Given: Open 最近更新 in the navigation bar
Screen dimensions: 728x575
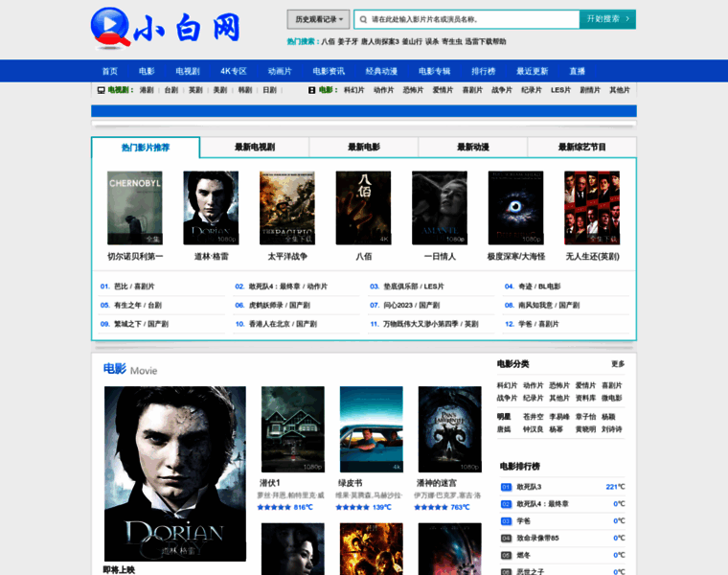Looking at the screenshot, I should tap(532, 71).
